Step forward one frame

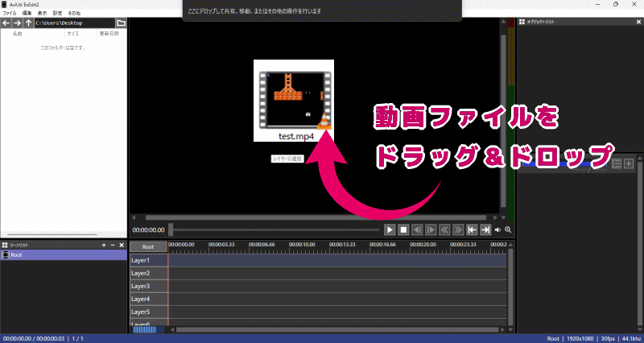pos(431,229)
